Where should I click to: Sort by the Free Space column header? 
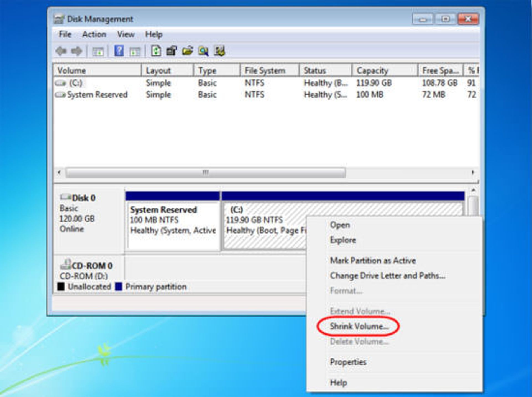tap(440, 70)
